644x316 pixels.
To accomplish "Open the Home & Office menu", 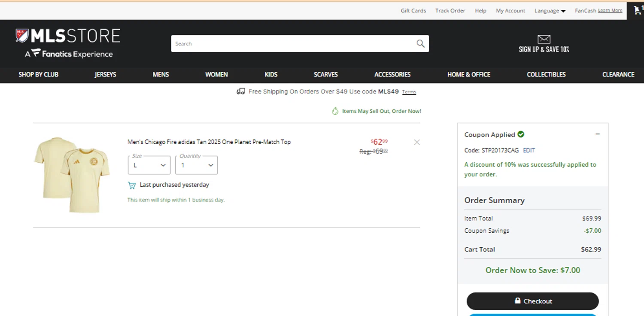I will (469, 74).
